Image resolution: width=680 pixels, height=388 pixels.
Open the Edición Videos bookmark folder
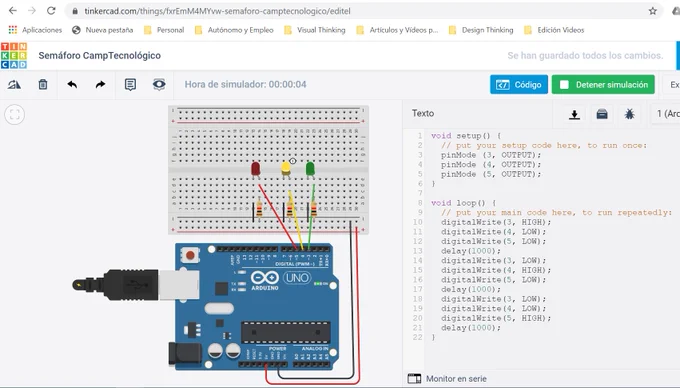[554, 30]
